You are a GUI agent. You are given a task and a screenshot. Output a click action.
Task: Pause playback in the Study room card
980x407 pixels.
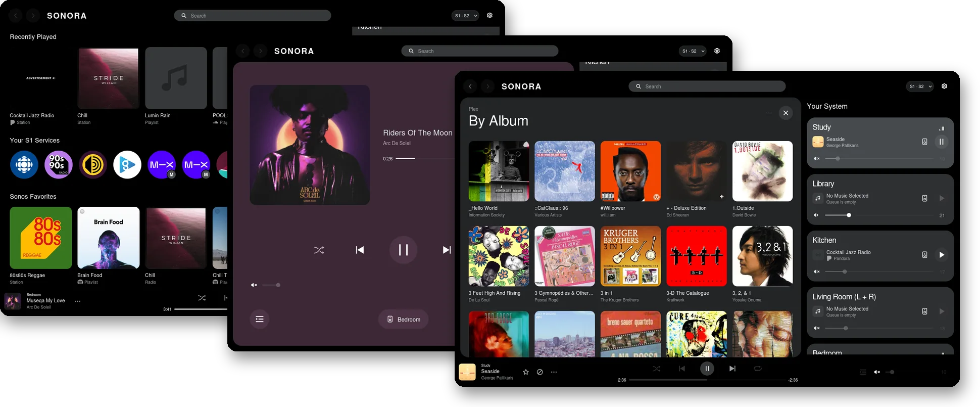[x=941, y=142]
